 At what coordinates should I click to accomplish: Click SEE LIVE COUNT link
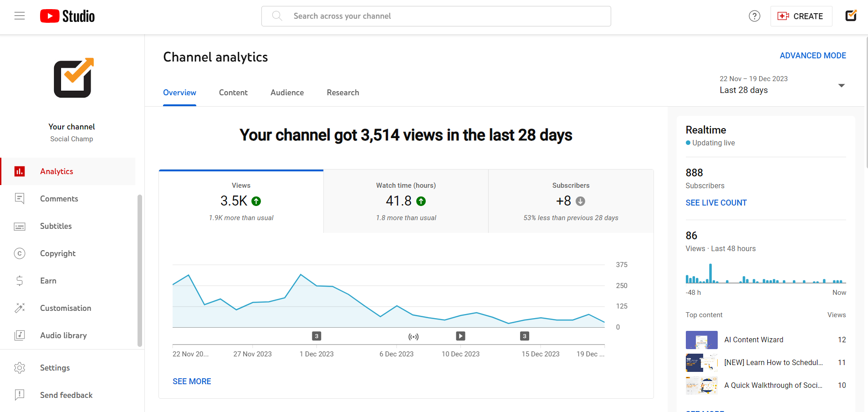tap(715, 202)
